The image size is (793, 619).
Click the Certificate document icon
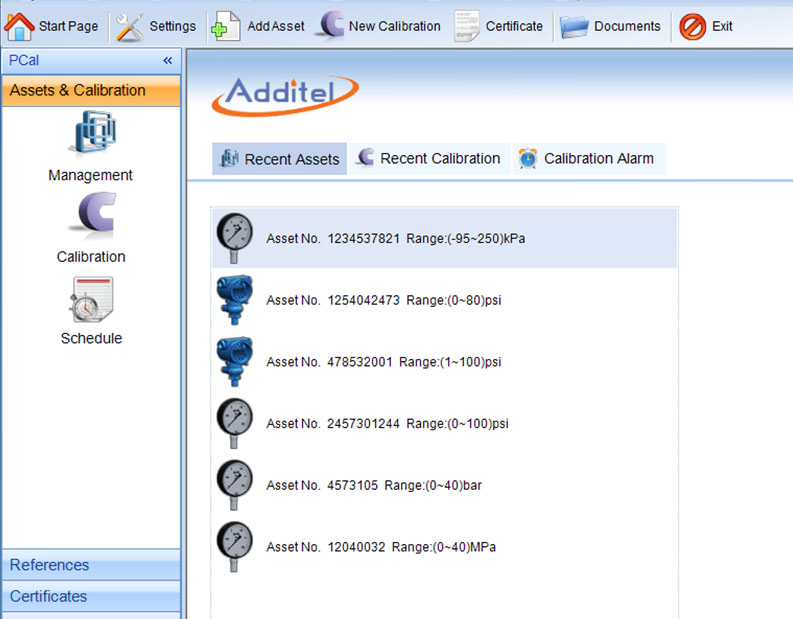tap(466, 26)
